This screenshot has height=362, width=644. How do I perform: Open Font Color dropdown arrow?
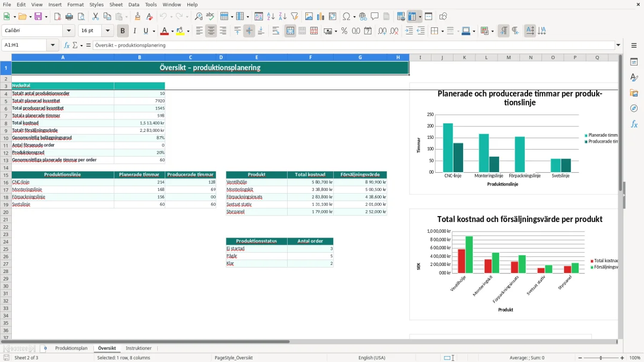click(x=172, y=31)
